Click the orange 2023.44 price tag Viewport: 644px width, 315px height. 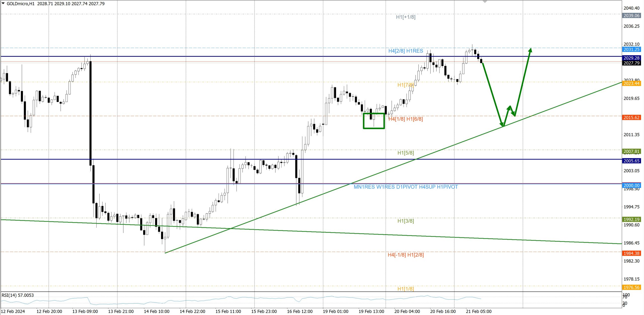click(x=631, y=83)
